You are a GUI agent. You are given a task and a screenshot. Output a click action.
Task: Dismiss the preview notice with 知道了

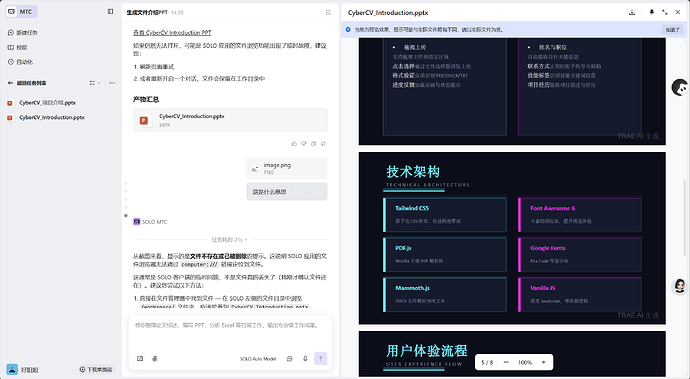[672, 29]
